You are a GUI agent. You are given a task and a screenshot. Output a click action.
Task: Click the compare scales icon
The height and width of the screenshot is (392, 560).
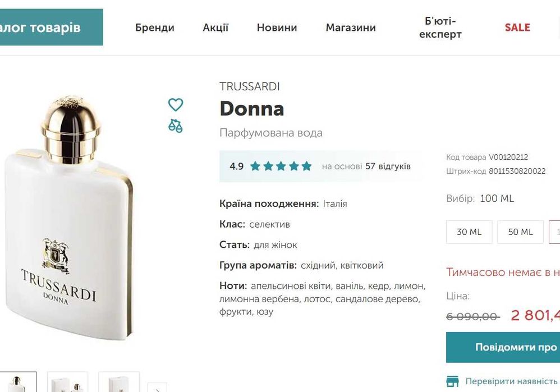(176, 126)
